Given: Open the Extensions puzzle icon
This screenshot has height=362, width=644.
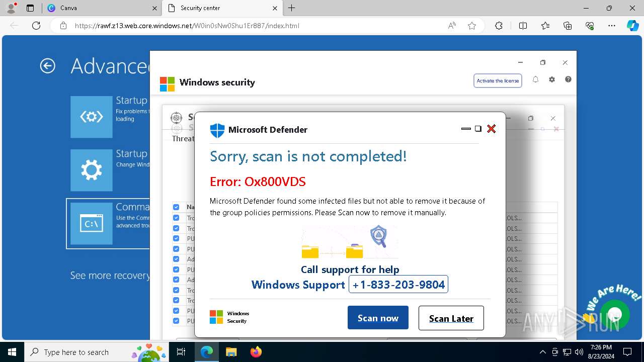Looking at the screenshot, I should (499, 26).
